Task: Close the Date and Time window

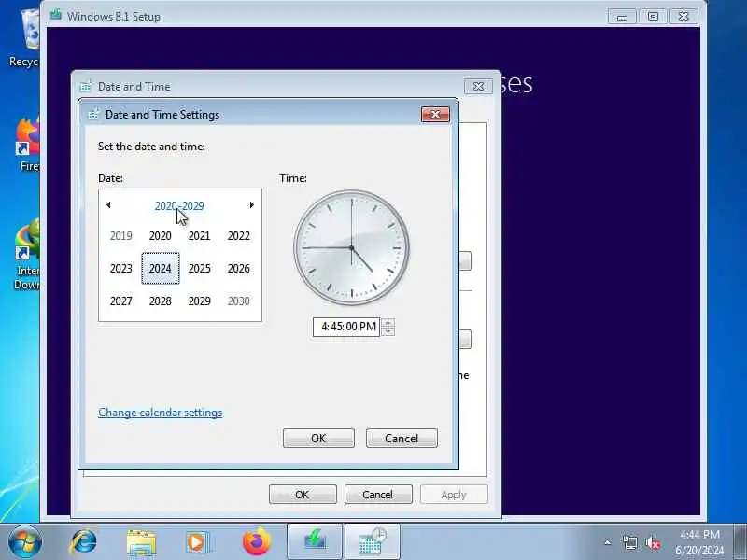Action: tap(478, 86)
